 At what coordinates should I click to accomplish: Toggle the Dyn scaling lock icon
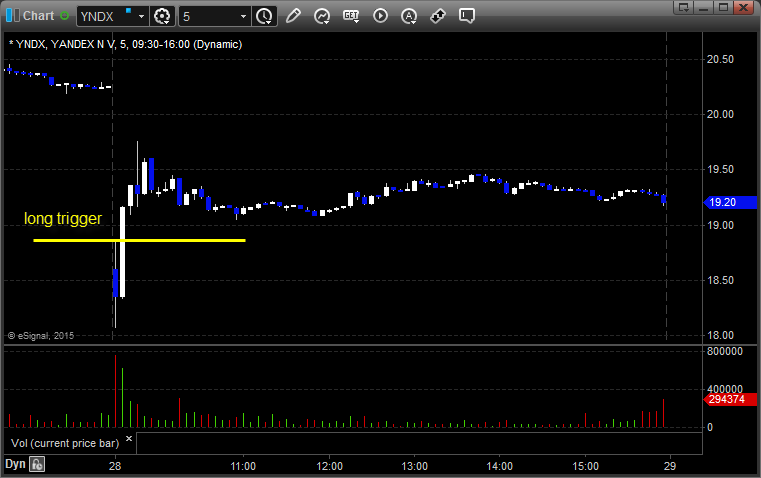pyautogui.click(x=37, y=464)
